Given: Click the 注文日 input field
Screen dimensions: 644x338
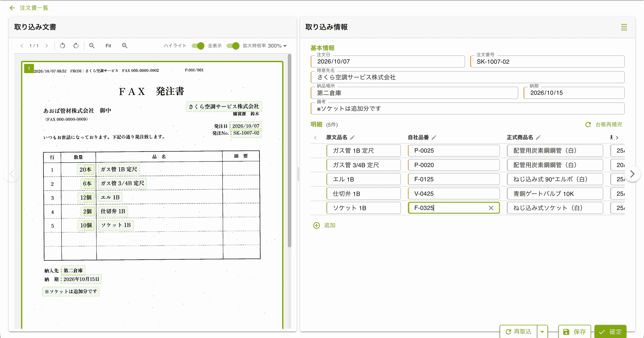Looking at the screenshot, I should pyautogui.click(x=388, y=61).
